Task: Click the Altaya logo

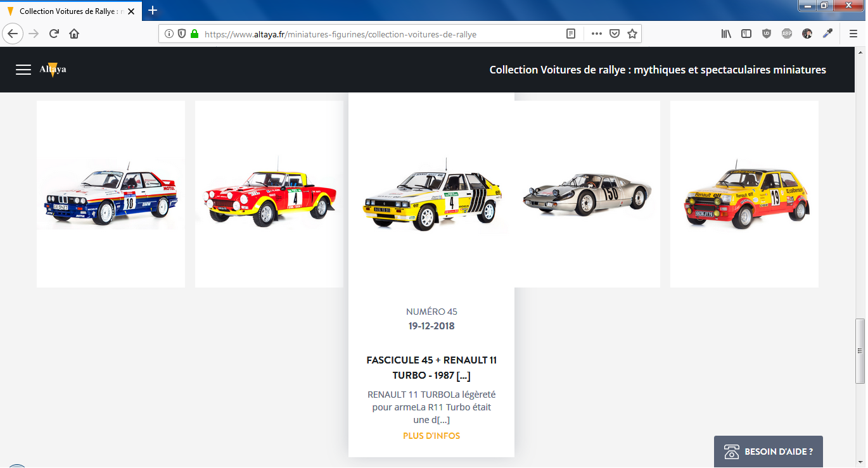Action: (x=53, y=70)
